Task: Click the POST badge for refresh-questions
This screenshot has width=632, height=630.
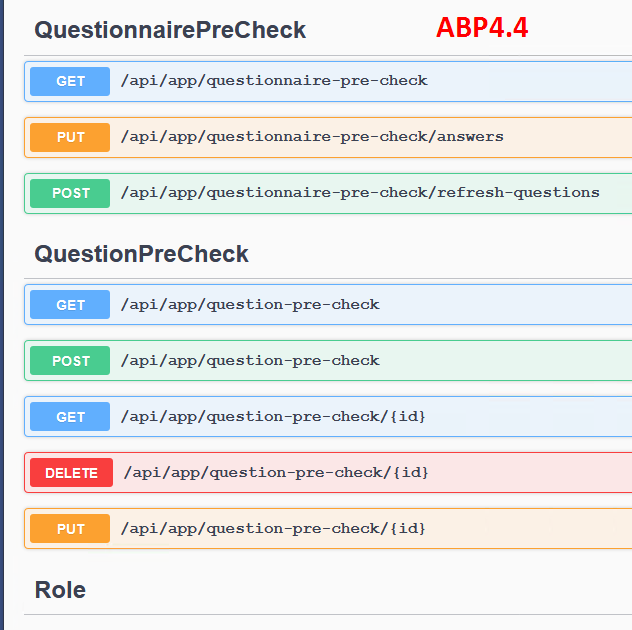Action: pyautogui.click(x=70, y=193)
